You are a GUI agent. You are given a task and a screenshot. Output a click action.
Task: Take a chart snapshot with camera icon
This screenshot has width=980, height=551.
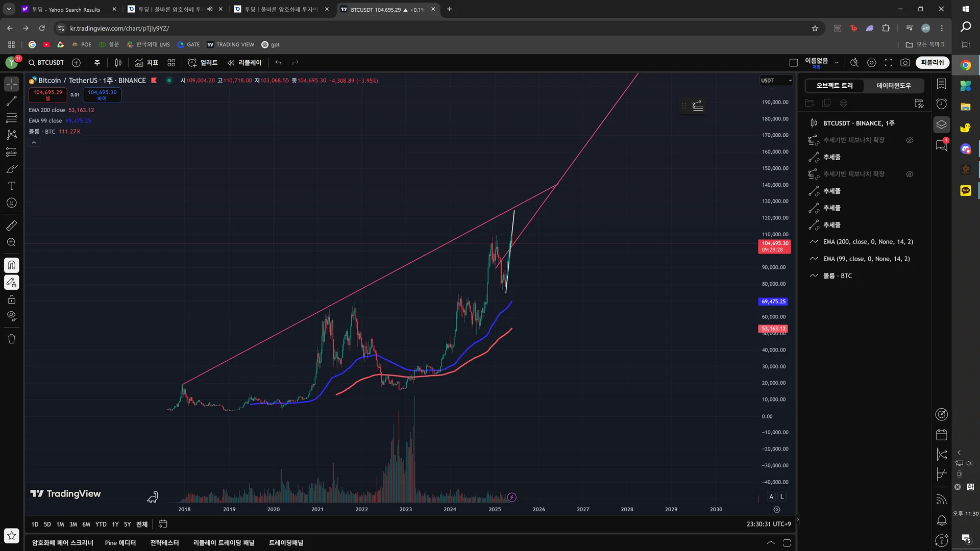tap(905, 63)
